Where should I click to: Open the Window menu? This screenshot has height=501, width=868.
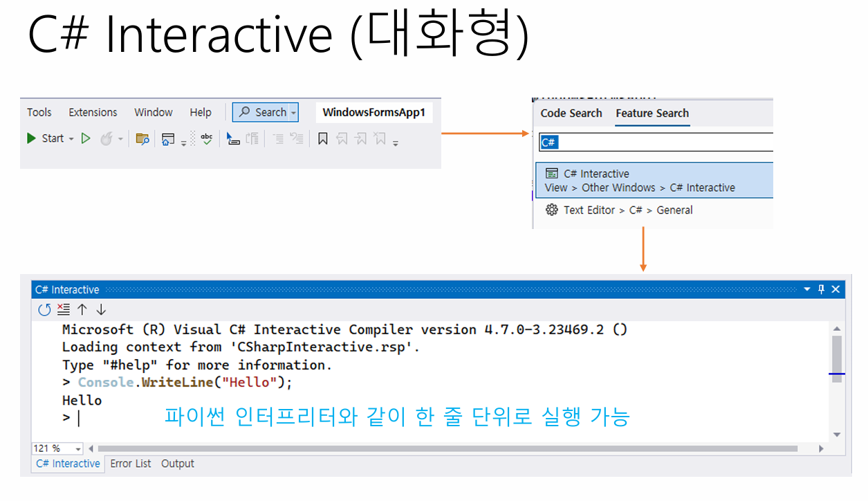154,112
